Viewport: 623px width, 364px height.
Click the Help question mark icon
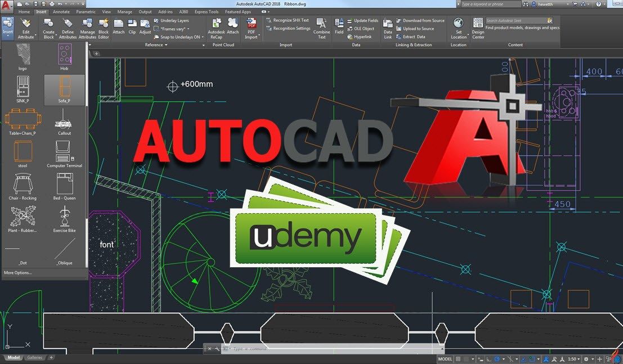coord(599,4)
